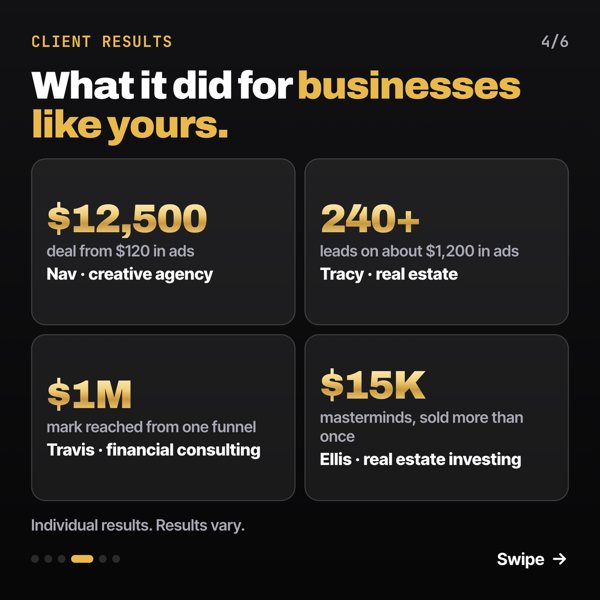Click the Swipe label

[520, 559]
